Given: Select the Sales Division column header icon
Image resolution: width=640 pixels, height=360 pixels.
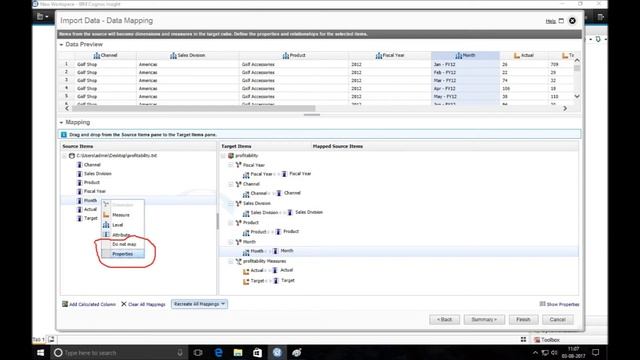Looking at the screenshot, I should (x=173, y=56).
